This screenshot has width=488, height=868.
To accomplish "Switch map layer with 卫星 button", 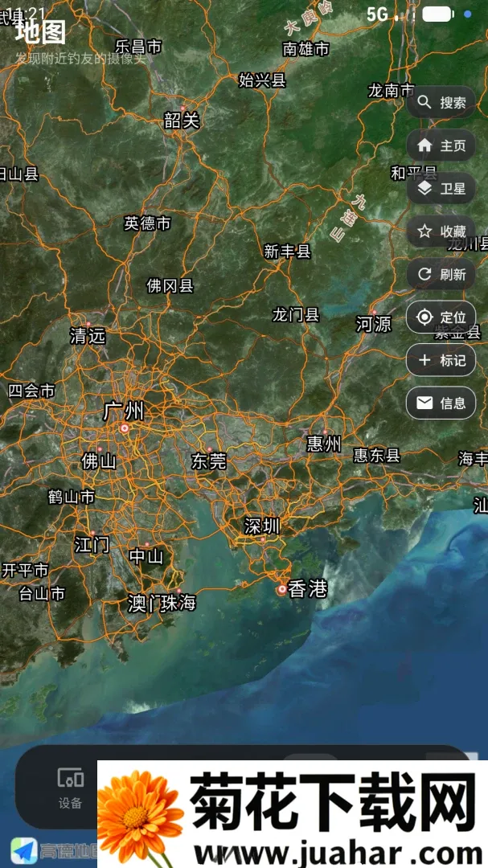I will [x=441, y=189].
